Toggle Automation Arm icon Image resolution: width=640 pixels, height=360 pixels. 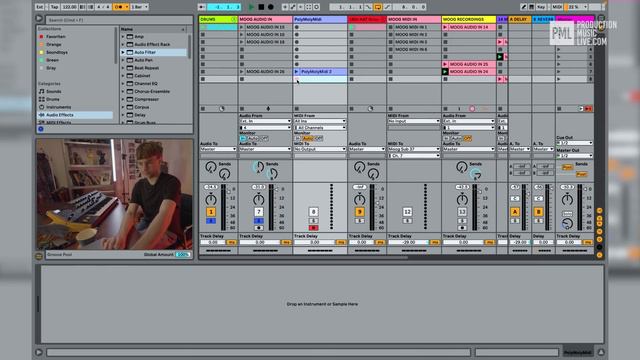click(293, 7)
